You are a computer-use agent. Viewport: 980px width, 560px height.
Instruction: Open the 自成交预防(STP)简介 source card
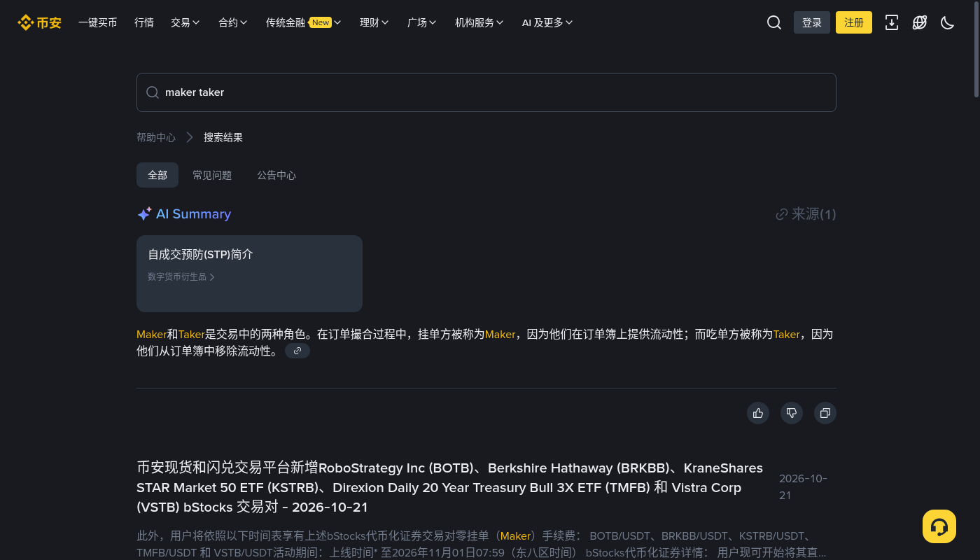tap(249, 274)
